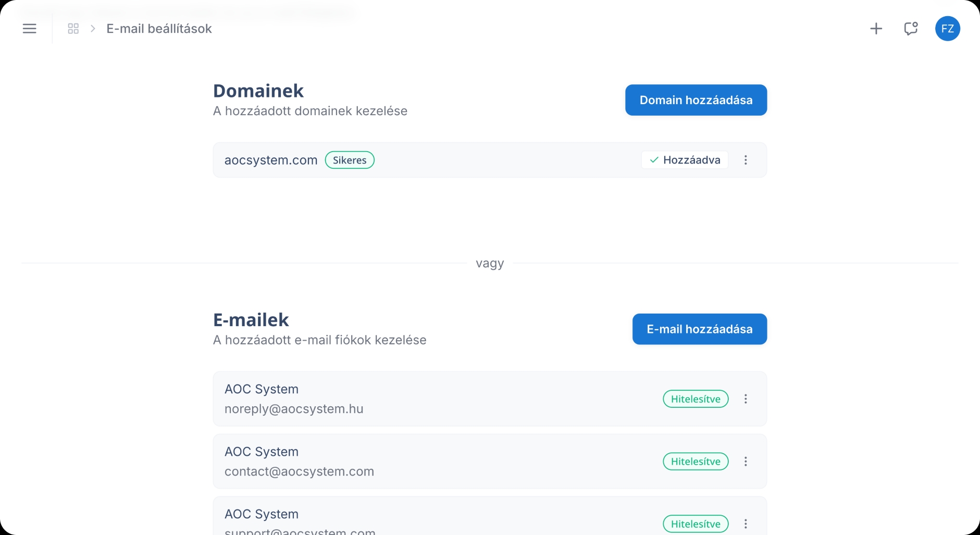This screenshot has height=535, width=980.
Task: Click the dashboard grid icon in the breadcrumb
Action: pos(73,28)
